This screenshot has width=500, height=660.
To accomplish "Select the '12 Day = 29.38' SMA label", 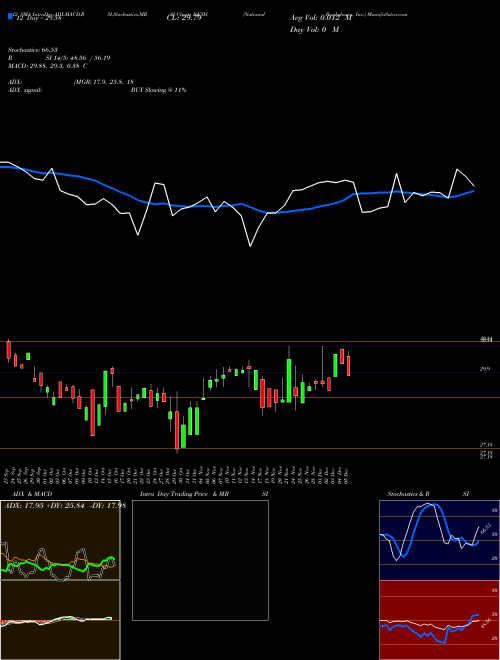I will [37, 18].
